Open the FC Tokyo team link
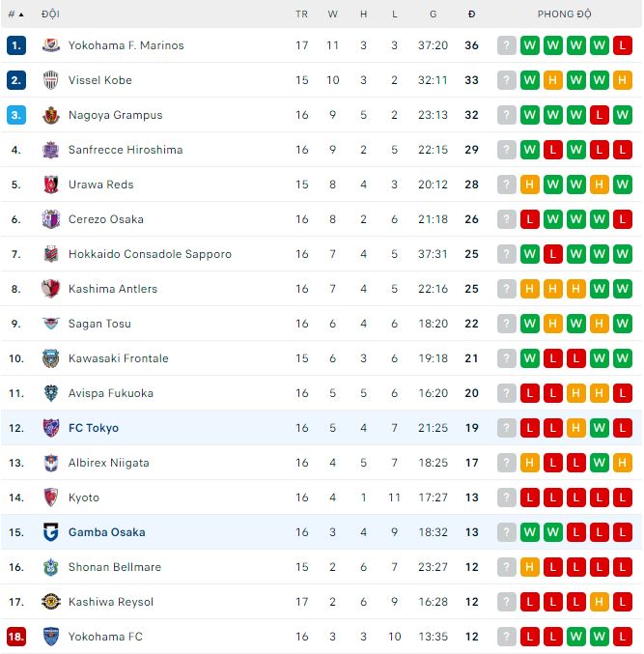The image size is (644, 654). pyautogui.click(x=94, y=428)
